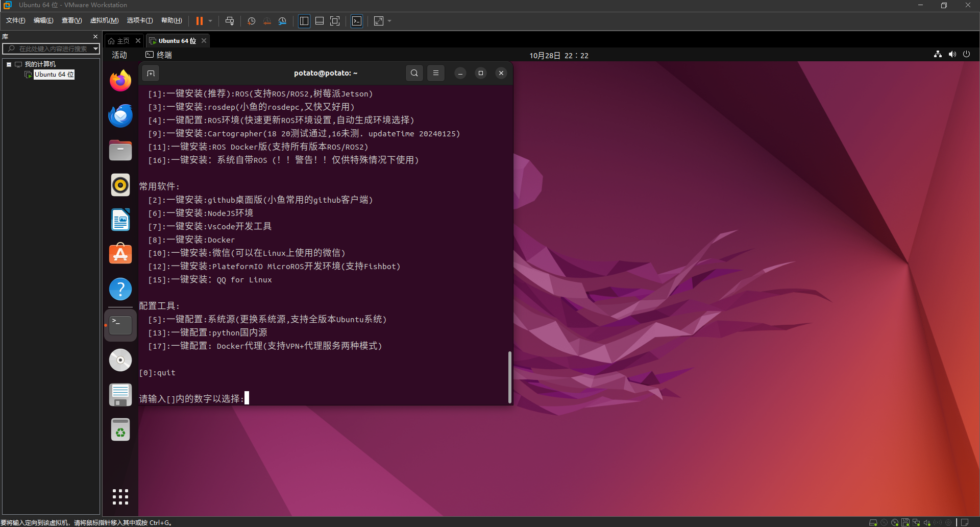Open the suspend button dropdown arrow
Viewport: 980px width, 527px height.
(x=210, y=21)
